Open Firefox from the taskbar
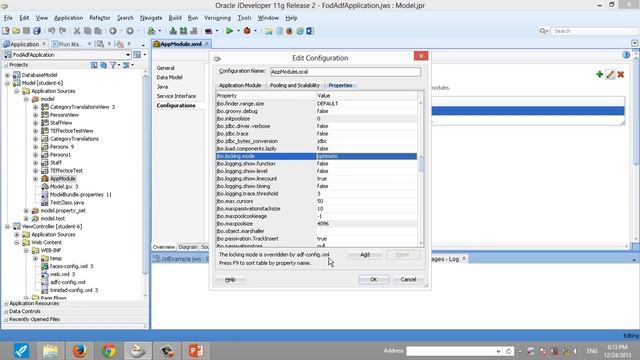This screenshot has width=640, height=360. pyautogui.click(x=80, y=351)
